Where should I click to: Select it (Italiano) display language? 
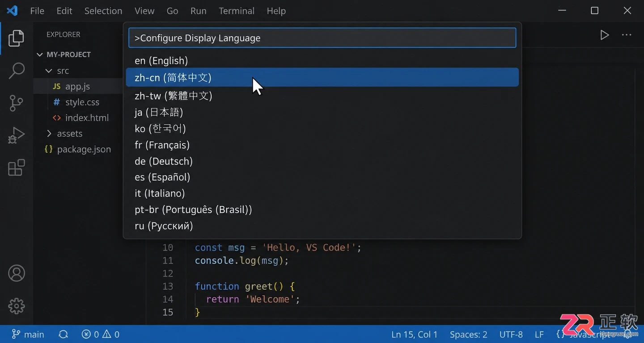click(x=322, y=193)
